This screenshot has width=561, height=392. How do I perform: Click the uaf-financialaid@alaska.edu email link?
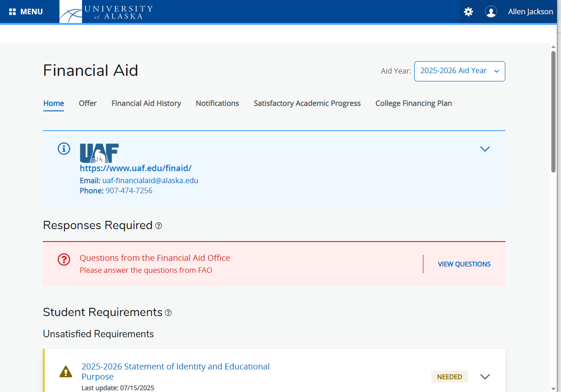click(150, 180)
